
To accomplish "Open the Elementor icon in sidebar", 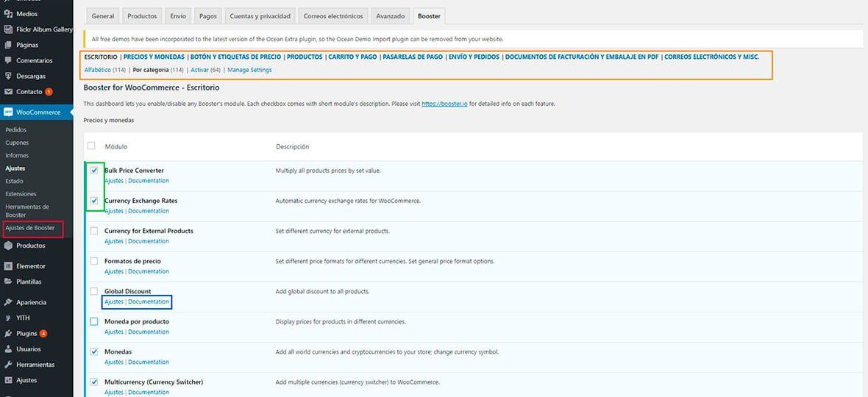I will coord(8,266).
